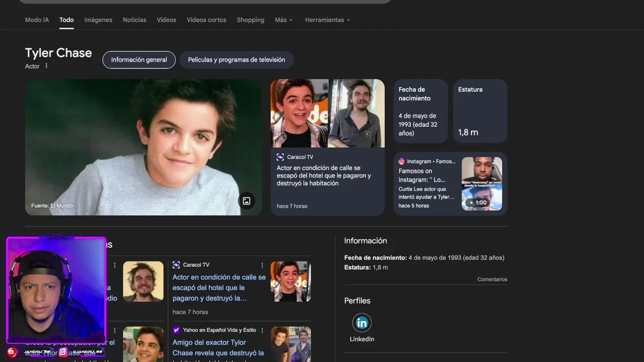
Task: Click smiling boy thumbnail in second row
Action: [143, 344]
